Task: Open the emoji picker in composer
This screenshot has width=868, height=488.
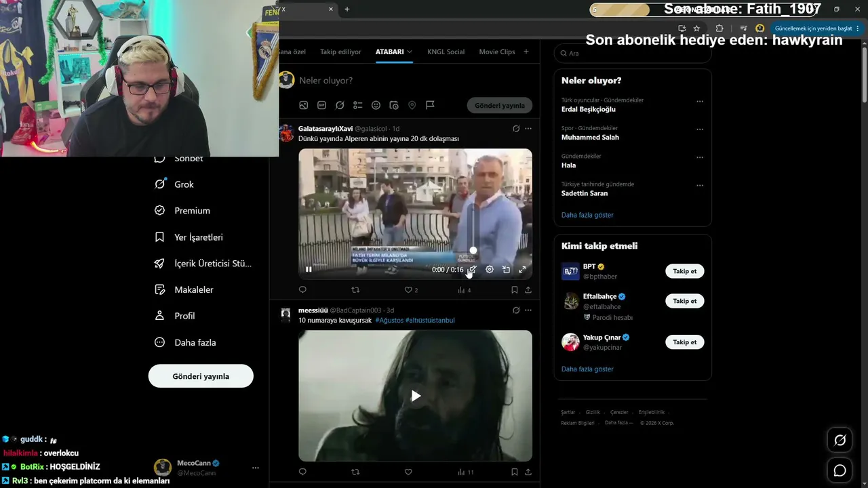Action: point(376,105)
